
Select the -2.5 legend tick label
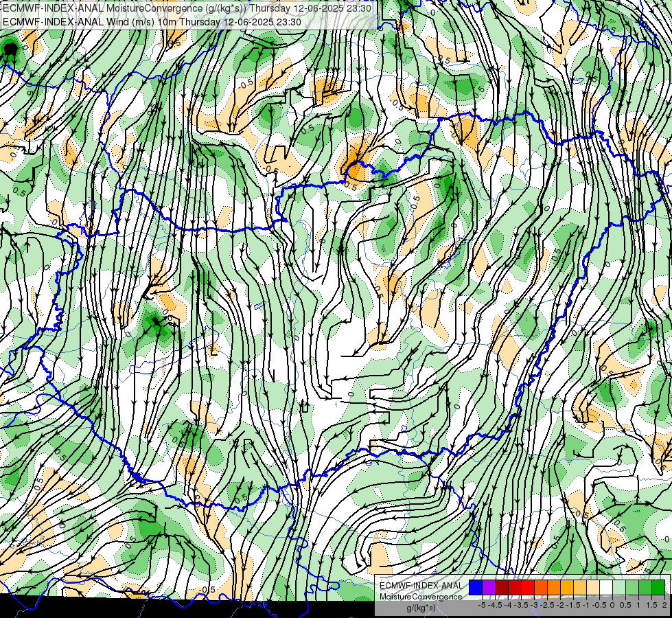[x=548, y=605]
